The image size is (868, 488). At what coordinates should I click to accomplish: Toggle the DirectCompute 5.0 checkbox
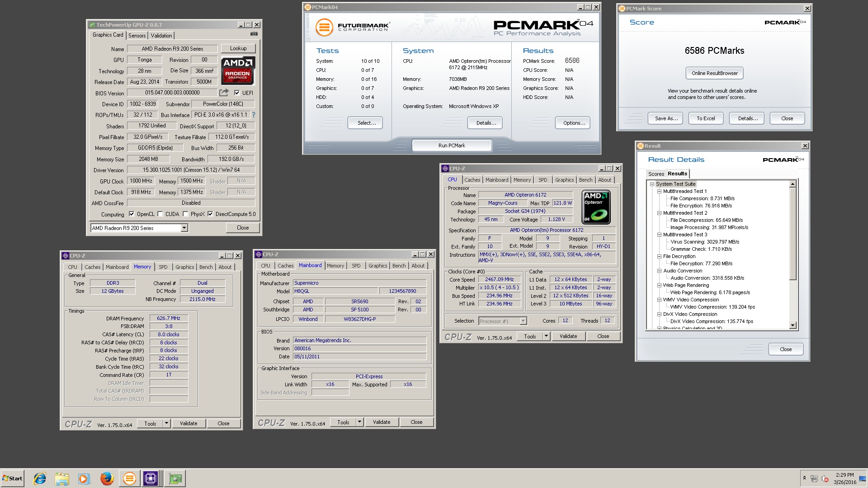pyautogui.click(x=210, y=214)
